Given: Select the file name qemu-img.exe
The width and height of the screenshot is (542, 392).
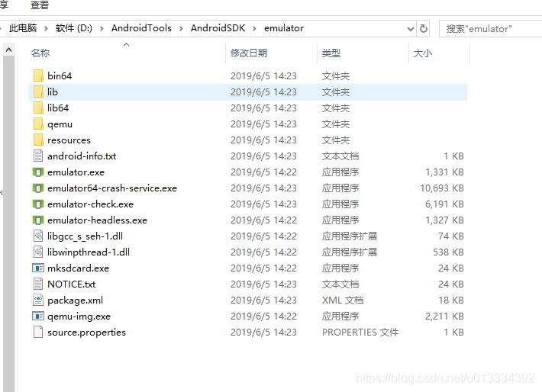Looking at the screenshot, I should click(x=79, y=316).
